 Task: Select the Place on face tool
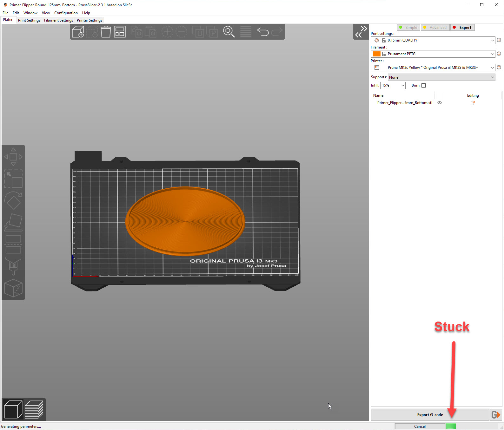13,222
